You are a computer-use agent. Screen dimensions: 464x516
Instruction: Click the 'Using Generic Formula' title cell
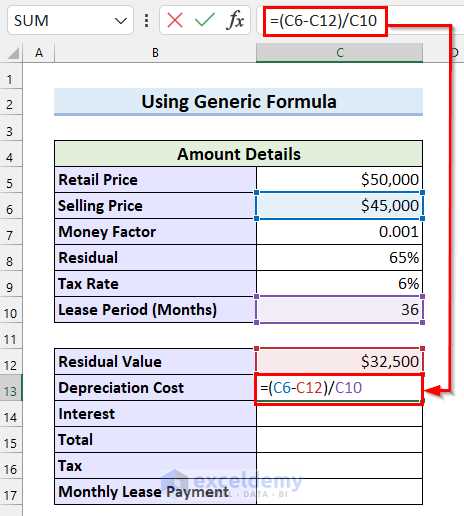[239, 102]
